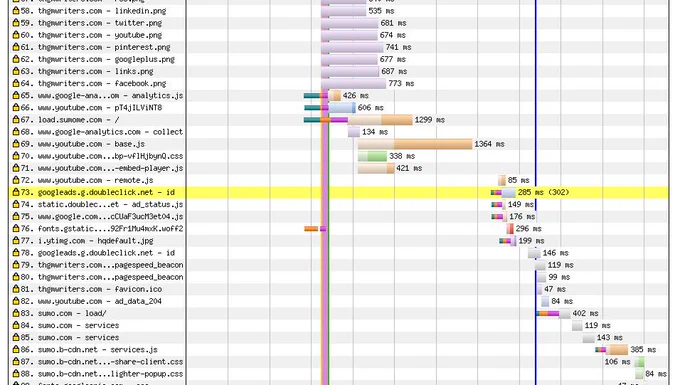Click the 1364 ms timing label
The width and height of the screenshot is (680, 385).
click(490, 144)
